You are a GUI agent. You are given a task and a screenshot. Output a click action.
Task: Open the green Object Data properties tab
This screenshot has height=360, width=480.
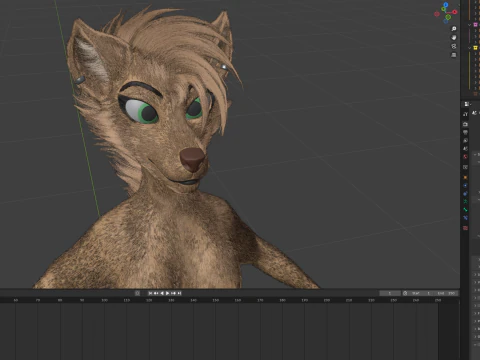pos(465,201)
